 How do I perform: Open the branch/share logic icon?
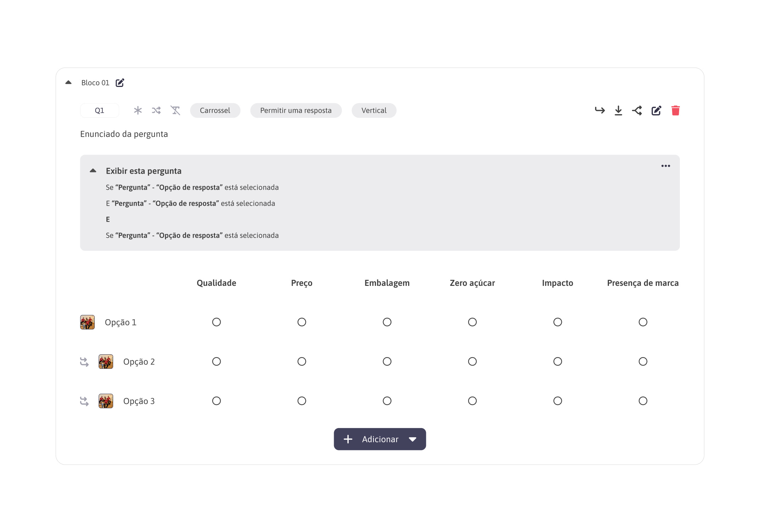[x=637, y=110]
